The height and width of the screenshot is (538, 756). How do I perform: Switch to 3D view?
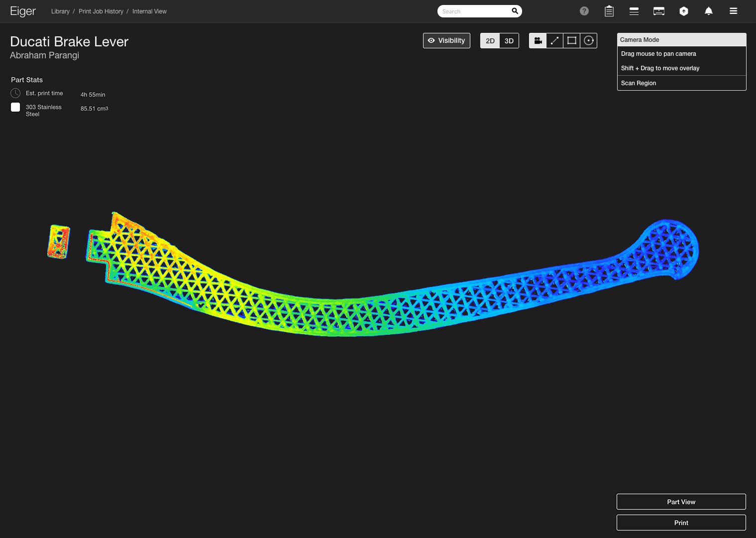point(509,41)
